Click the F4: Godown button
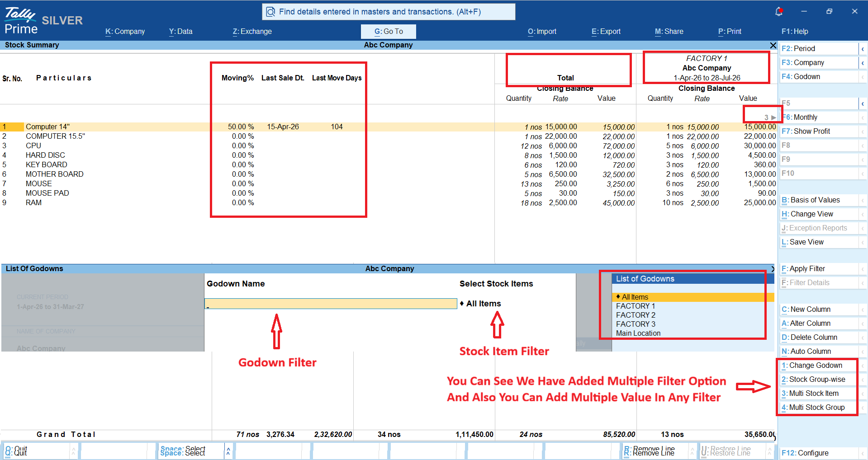This screenshot has height=460, width=868. [819, 77]
